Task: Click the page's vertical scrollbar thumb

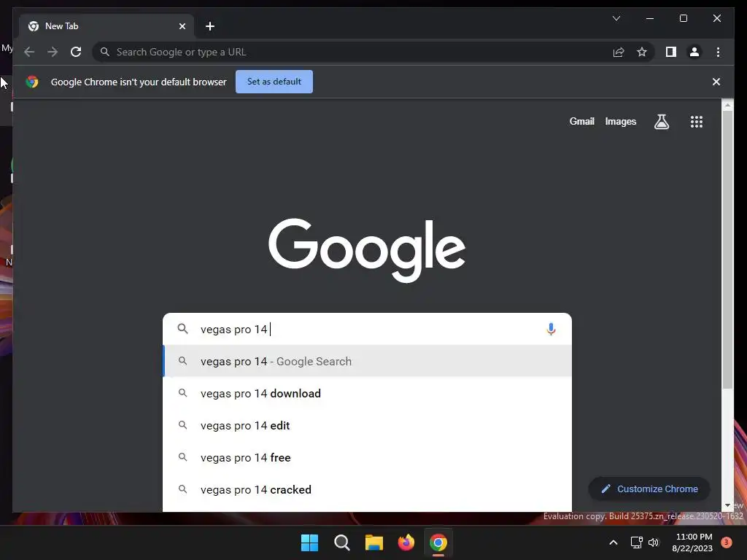Action: (x=727, y=250)
